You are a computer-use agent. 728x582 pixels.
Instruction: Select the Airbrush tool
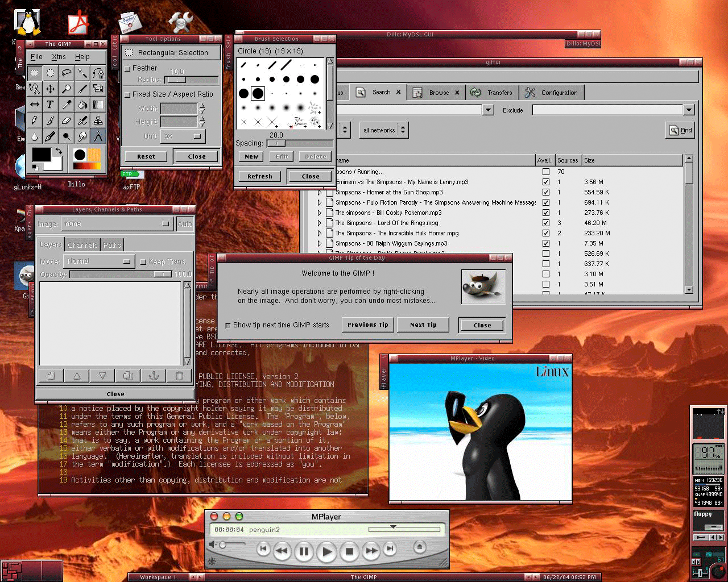[x=82, y=120]
